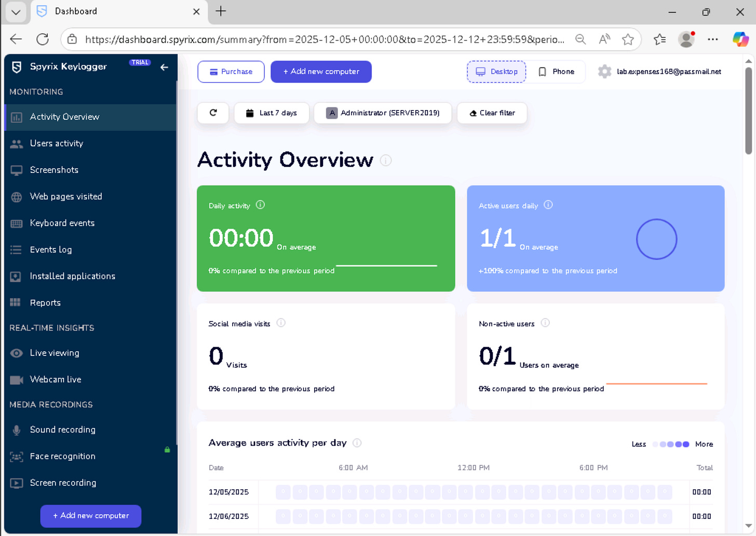
Task: Collapse the sidebar with the left arrow
Action: point(164,67)
